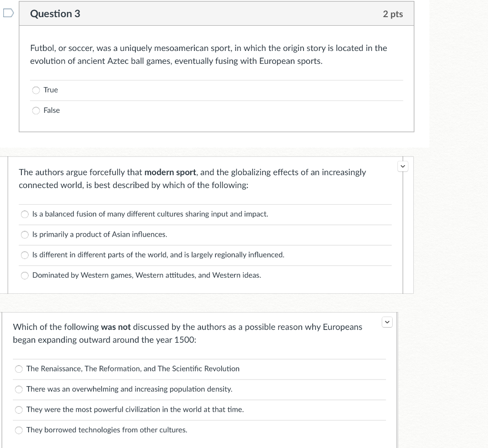Select the 'largely regionally influenced' answer
488x448 pixels.
pyautogui.click(x=25, y=255)
